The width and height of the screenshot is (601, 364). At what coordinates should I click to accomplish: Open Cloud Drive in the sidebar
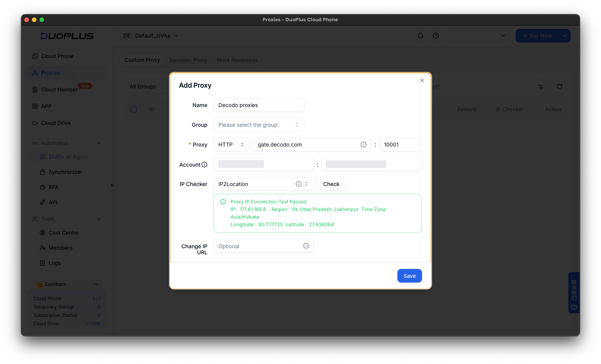click(67, 123)
